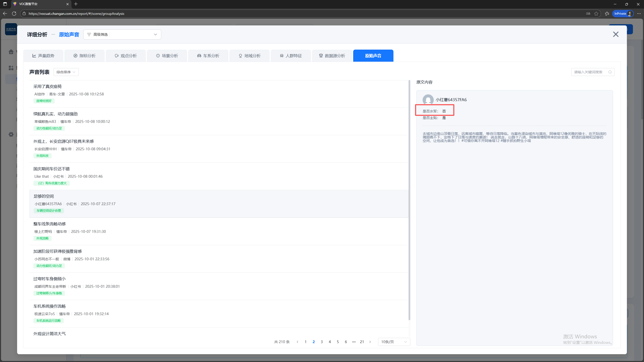Open the 人群特征 tab

(291, 56)
